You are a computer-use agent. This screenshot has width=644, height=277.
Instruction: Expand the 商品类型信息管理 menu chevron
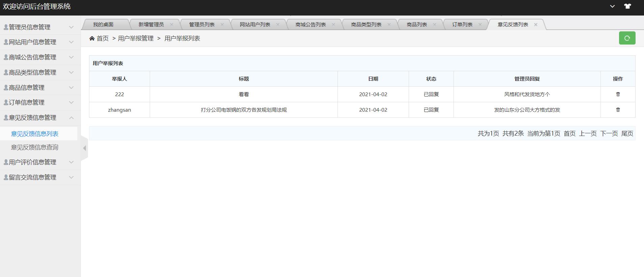tap(71, 73)
